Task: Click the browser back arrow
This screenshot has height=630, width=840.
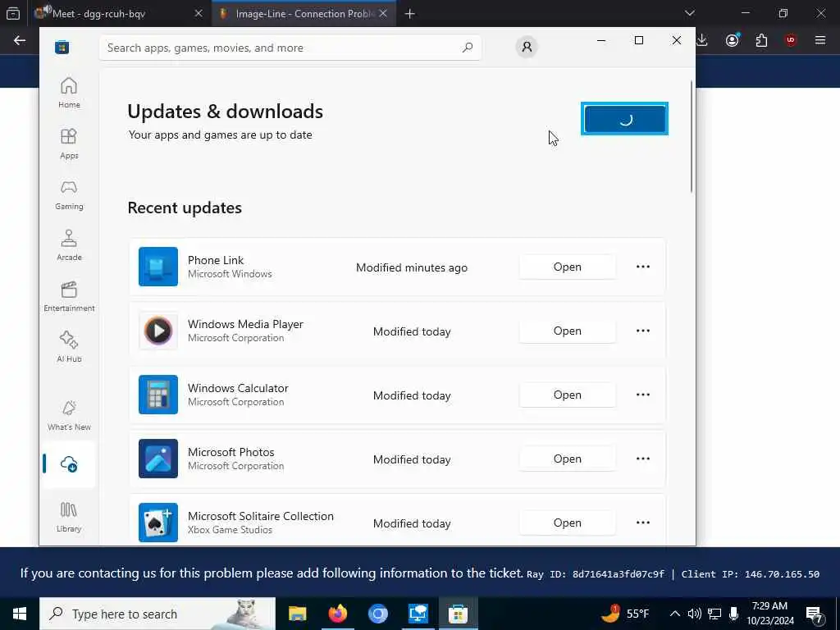Action: [20, 40]
